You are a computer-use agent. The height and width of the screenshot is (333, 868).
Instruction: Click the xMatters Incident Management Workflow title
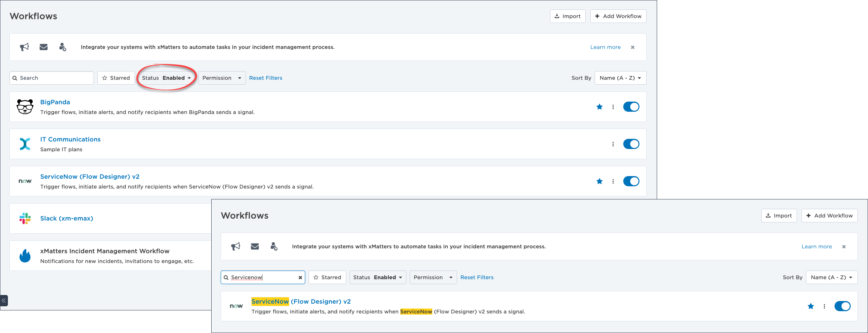[x=105, y=251]
